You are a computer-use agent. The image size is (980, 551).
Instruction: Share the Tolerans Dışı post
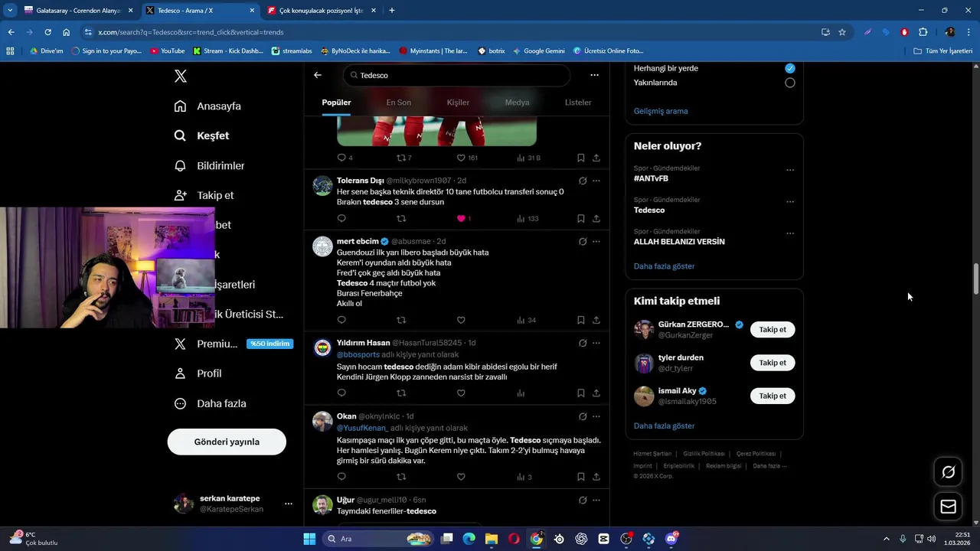tap(596, 219)
